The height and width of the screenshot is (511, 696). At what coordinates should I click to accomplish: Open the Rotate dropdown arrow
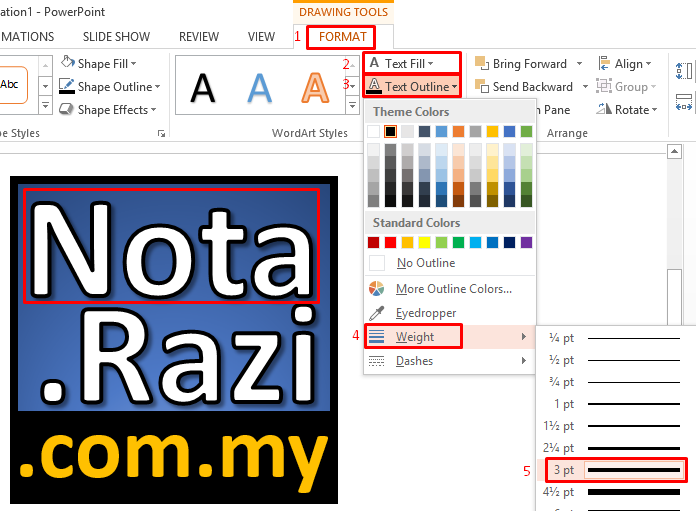click(654, 110)
